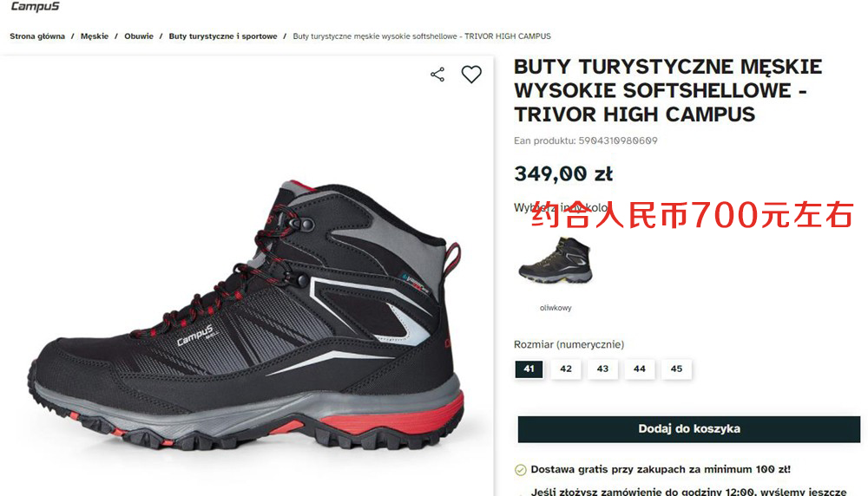
Task: Navigate to Obuwie breadcrumb
Action: pyautogui.click(x=138, y=36)
